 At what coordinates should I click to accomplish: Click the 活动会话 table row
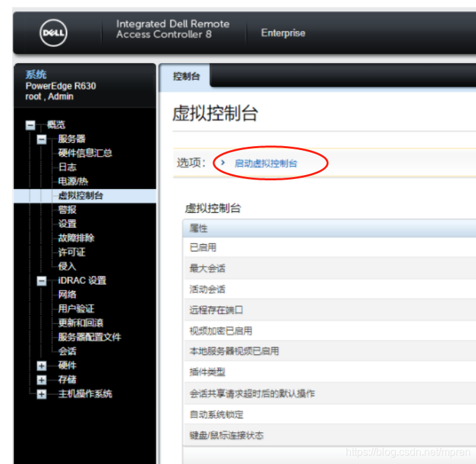[330, 289]
